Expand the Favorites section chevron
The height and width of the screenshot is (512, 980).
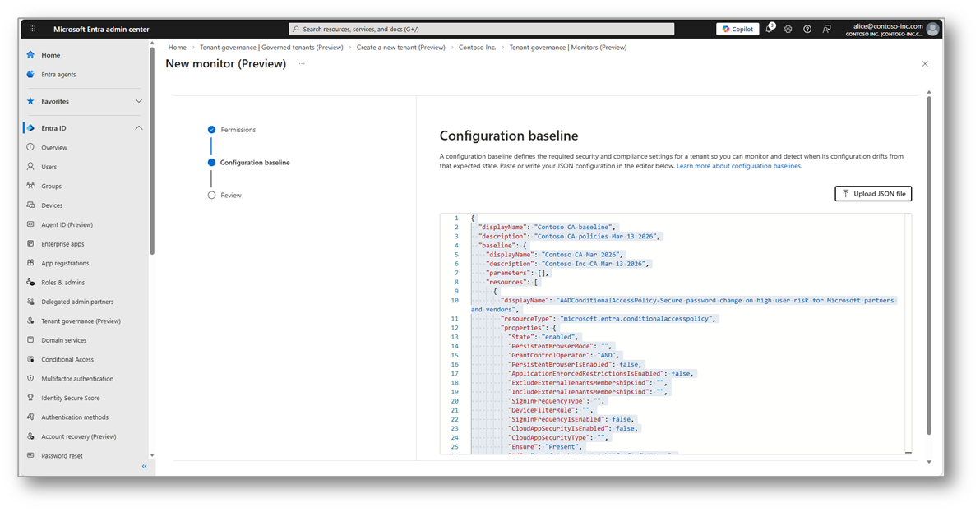click(x=139, y=101)
